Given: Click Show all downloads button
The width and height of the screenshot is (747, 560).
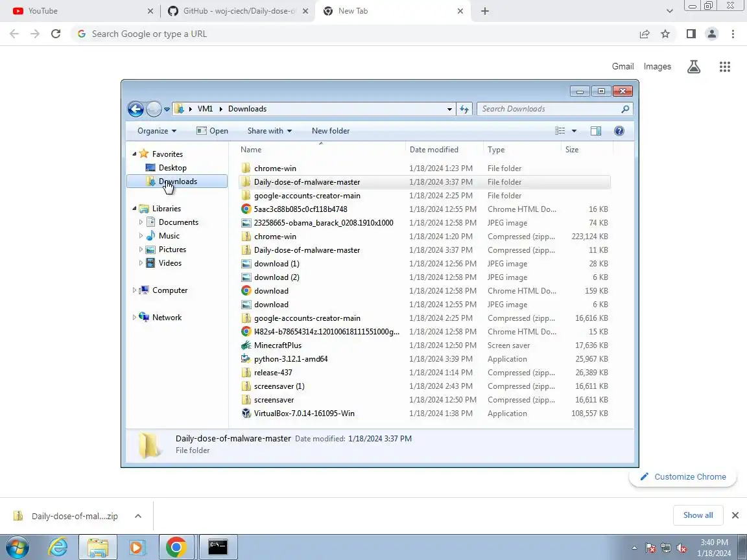Looking at the screenshot, I should [698, 515].
